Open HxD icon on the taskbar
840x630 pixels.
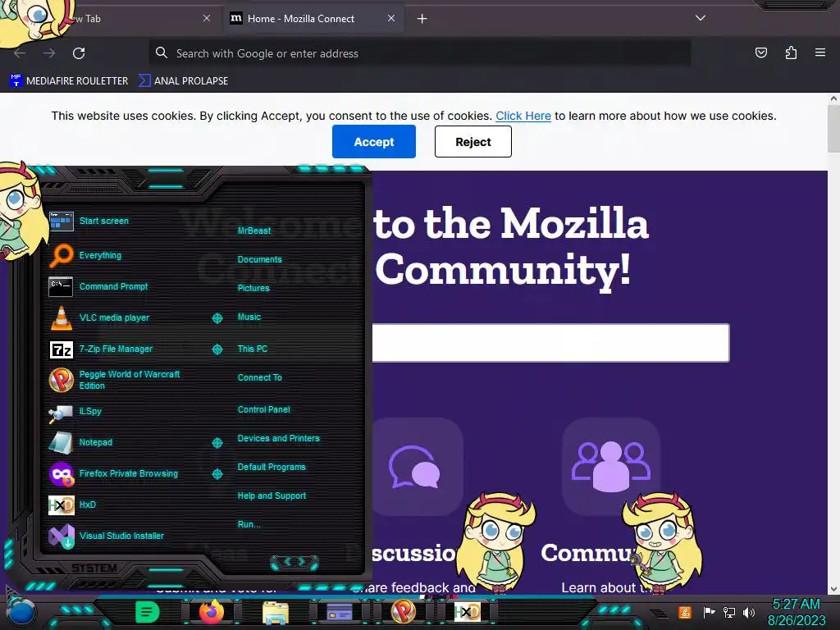[467, 612]
